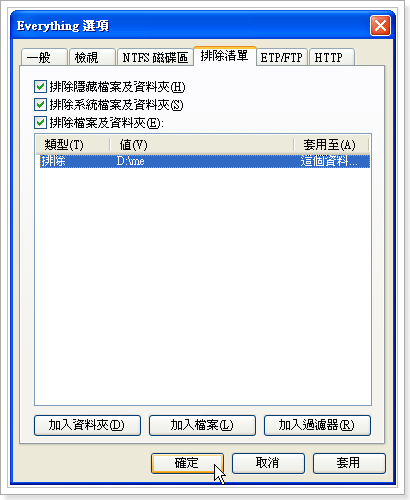Click 加入資料夾(D) button
This screenshot has height=500, width=410.
pyautogui.click(x=87, y=425)
